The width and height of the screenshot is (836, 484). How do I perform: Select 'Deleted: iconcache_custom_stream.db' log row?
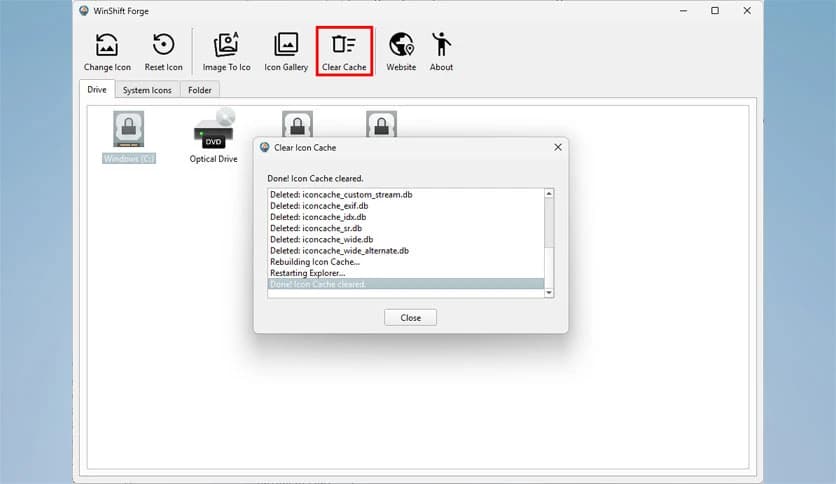pos(405,195)
